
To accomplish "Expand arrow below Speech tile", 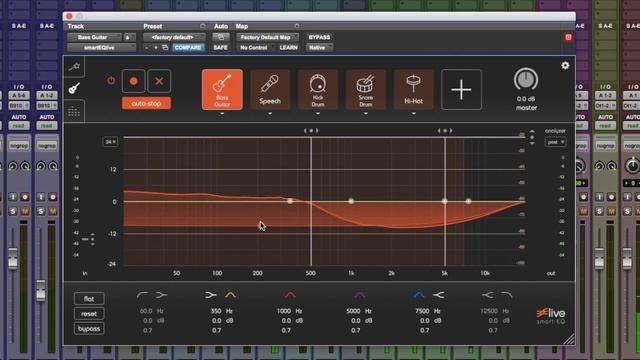I will click(x=270, y=114).
